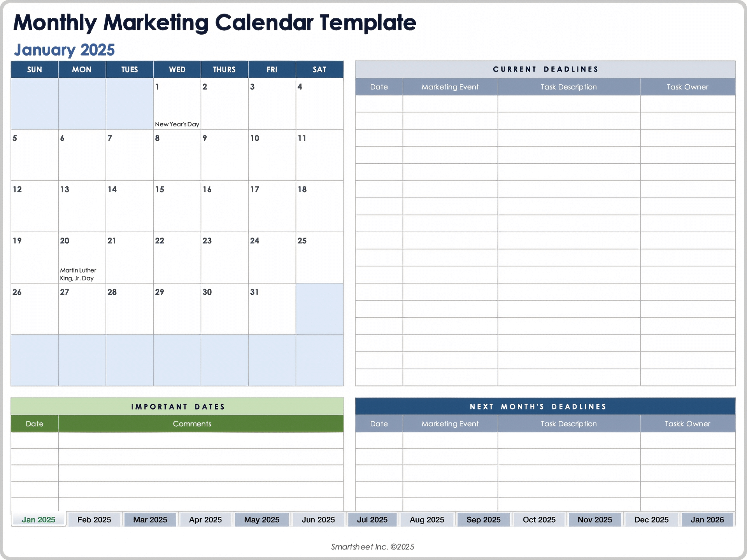This screenshot has height=560, width=747.
Task: Click the January 20 MLK Day cell
Action: (x=82, y=257)
